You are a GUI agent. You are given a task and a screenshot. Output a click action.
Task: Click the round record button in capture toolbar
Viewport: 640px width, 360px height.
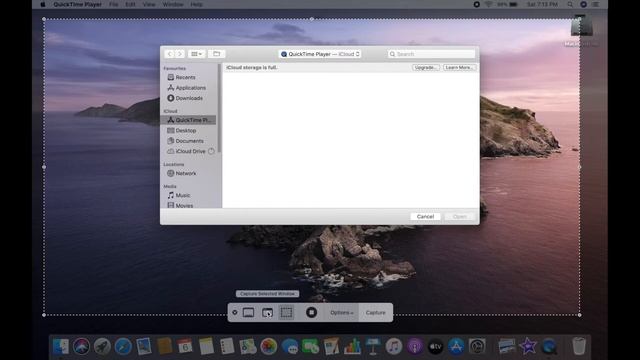click(x=311, y=313)
